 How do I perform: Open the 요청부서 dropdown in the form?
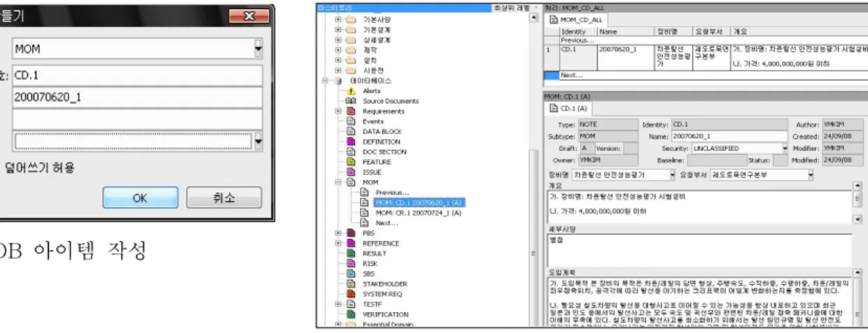click(811, 175)
